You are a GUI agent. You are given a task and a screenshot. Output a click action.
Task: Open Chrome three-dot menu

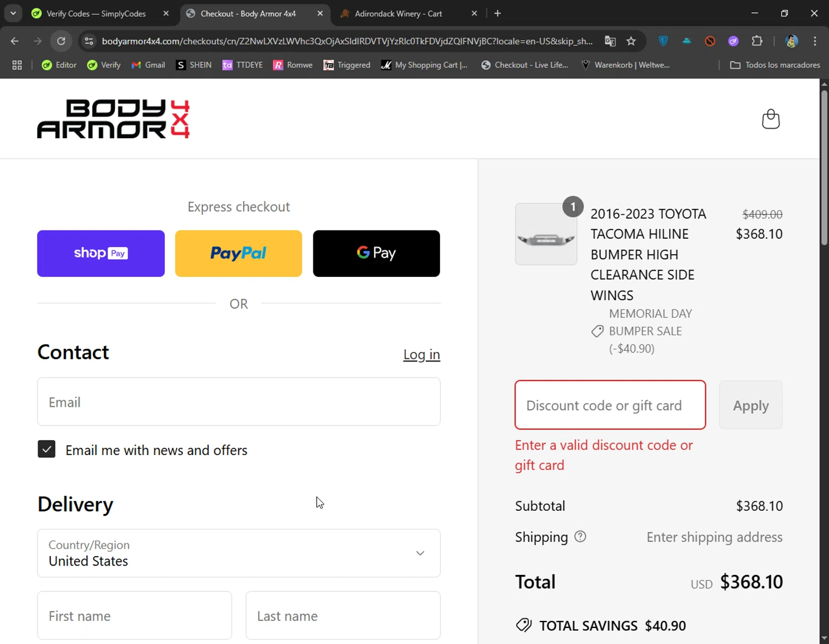point(815,41)
